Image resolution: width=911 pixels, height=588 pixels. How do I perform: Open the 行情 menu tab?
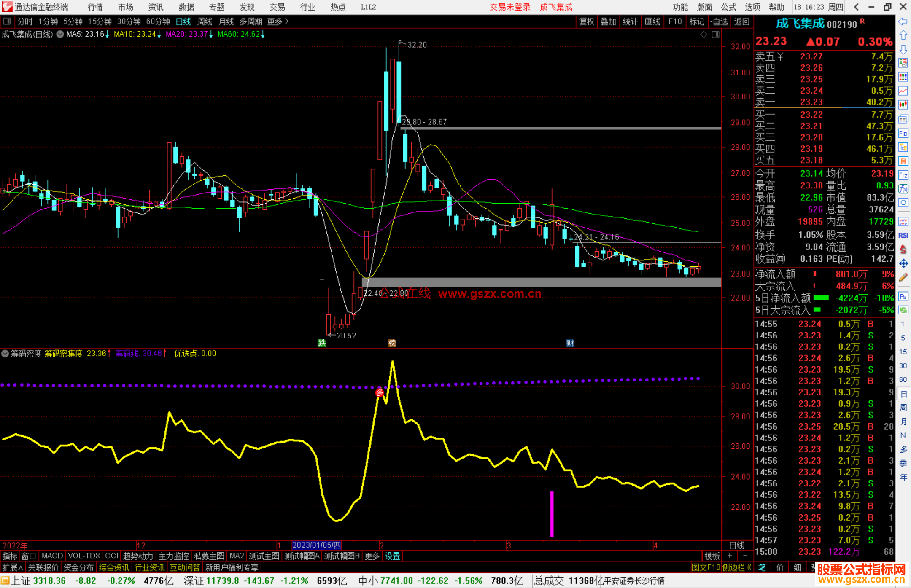point(95,7)
